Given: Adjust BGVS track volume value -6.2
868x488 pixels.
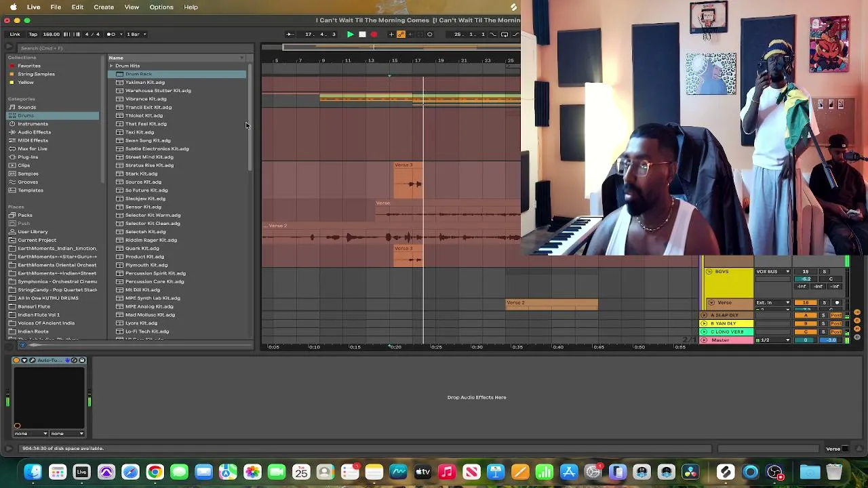Looking at the screenshot, I should pyautogui.click(x=806, y=279).
